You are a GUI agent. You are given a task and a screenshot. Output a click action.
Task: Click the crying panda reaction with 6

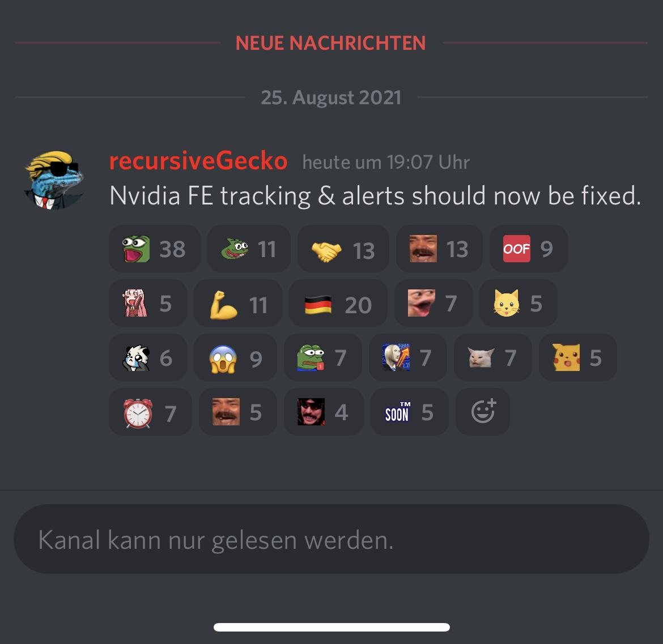(x=147, y=357)
